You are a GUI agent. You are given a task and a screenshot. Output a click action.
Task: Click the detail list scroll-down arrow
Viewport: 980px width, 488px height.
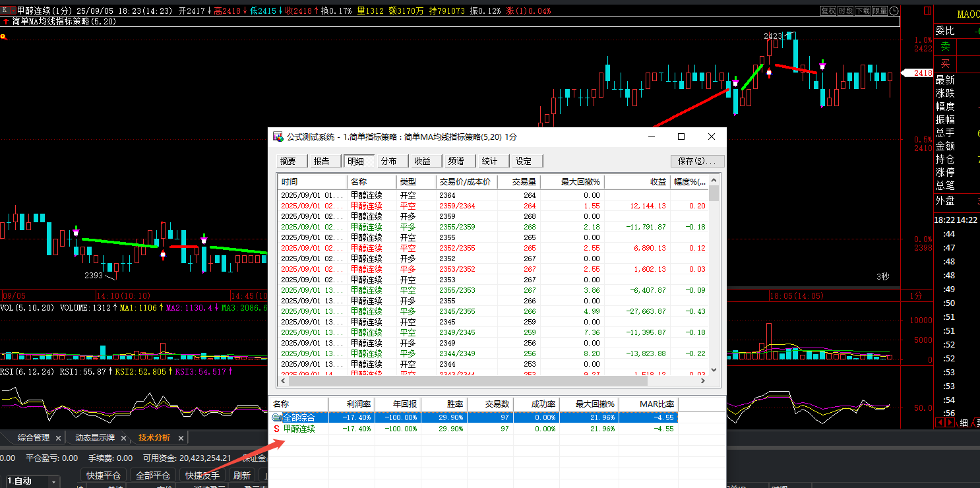coord(714,371)
